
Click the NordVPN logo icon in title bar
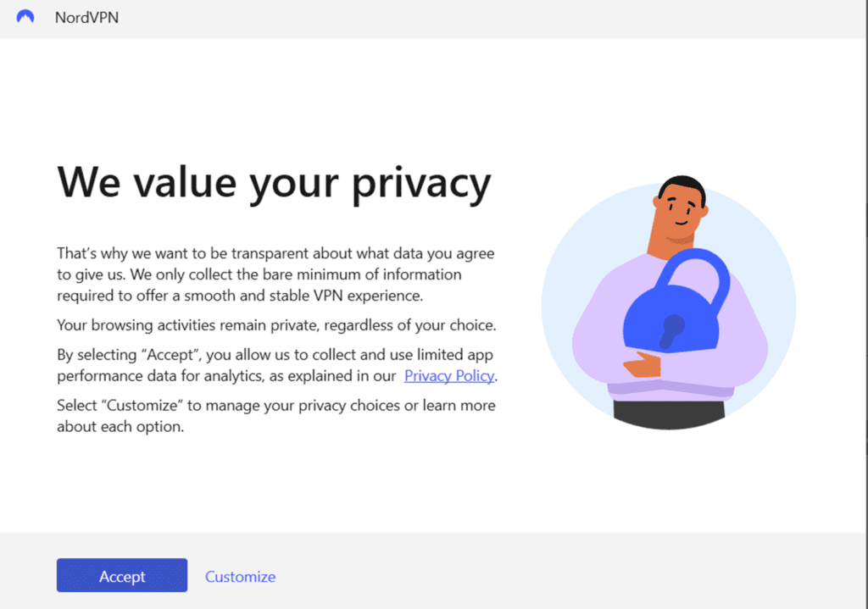click(x=25, y=17)
